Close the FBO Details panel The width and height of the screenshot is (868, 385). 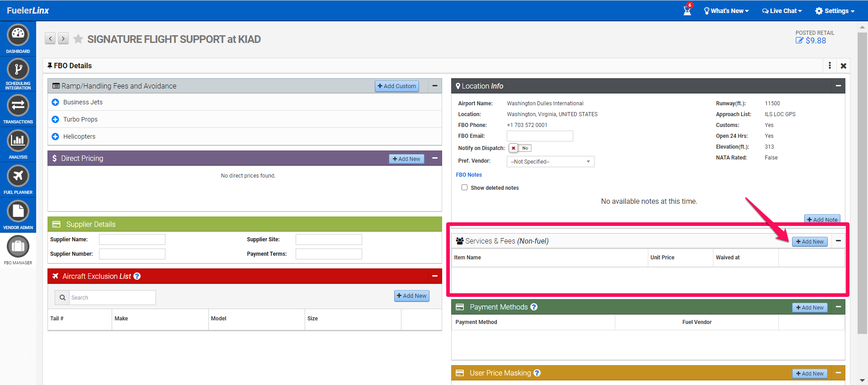click(x=844, y=66)
